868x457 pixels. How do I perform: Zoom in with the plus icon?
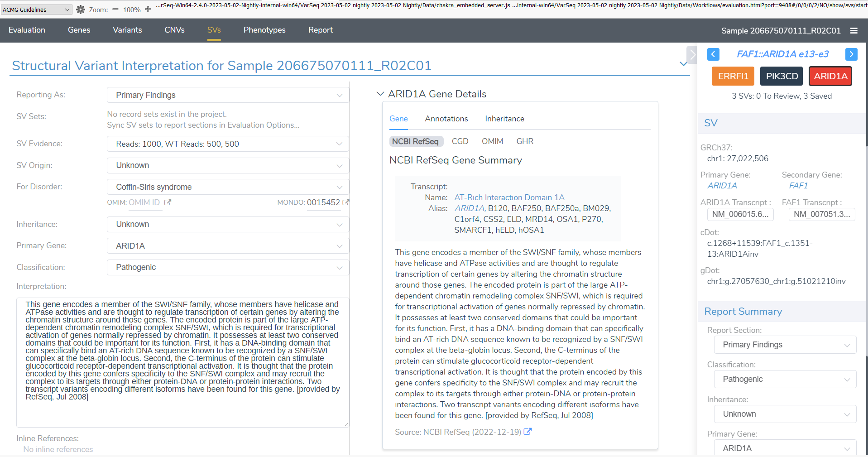[x=148, y=9]
